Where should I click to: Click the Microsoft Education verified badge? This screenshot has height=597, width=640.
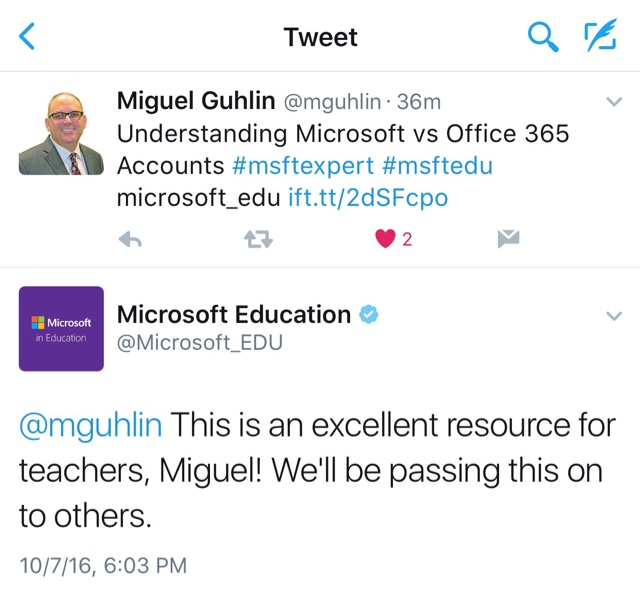pyautogui.click(x=369, y=315)
